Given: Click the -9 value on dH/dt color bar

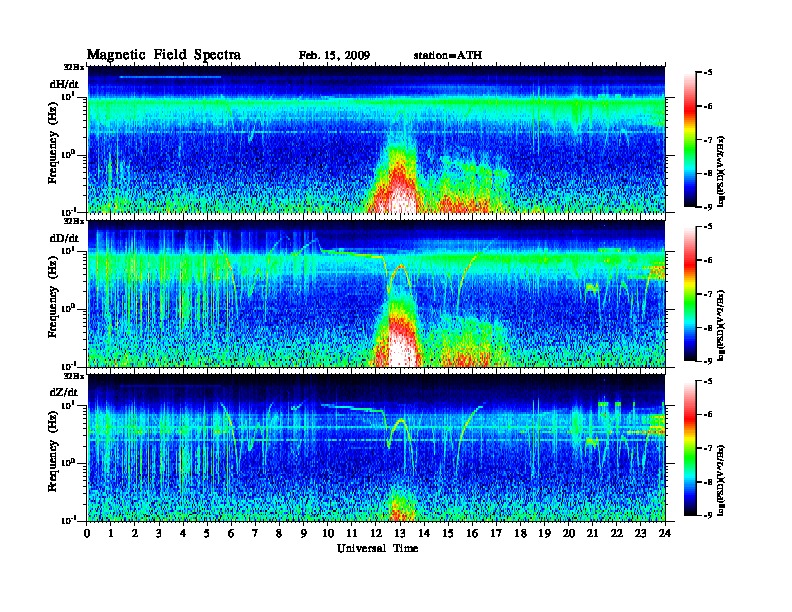Looking at the screenshot, I should pyautogui.click(x=708, y=207).
